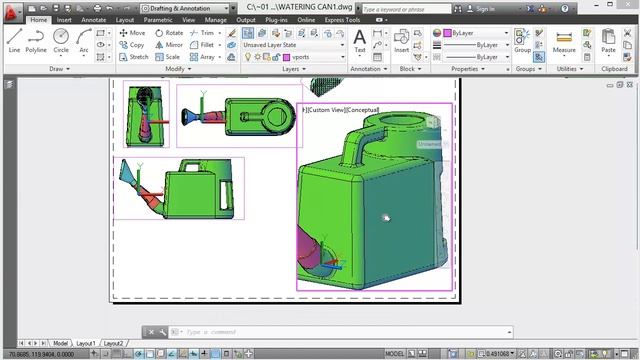Close the command line with X
The height and width of the screenshot is (360, 640).
[151, 332]
